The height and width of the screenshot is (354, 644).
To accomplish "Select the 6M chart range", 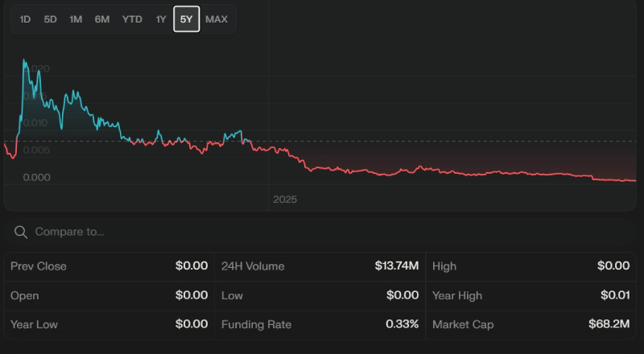I will (102, 19).
